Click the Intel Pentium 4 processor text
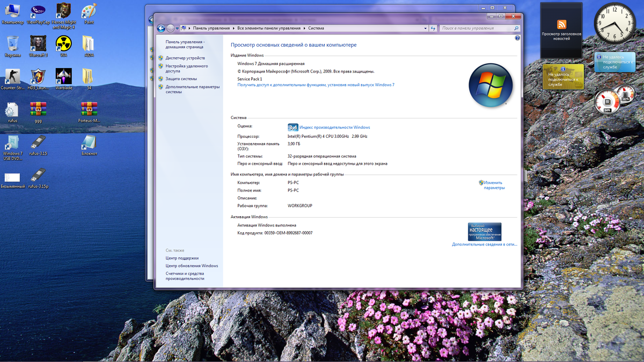644x362 pixels. click(327, 136)
